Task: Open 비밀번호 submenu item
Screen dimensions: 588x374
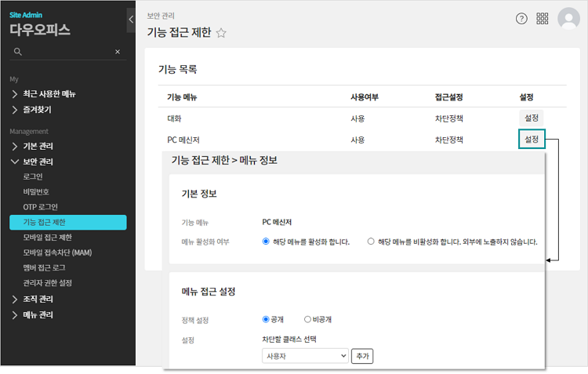Action: [x=36, y=191]
